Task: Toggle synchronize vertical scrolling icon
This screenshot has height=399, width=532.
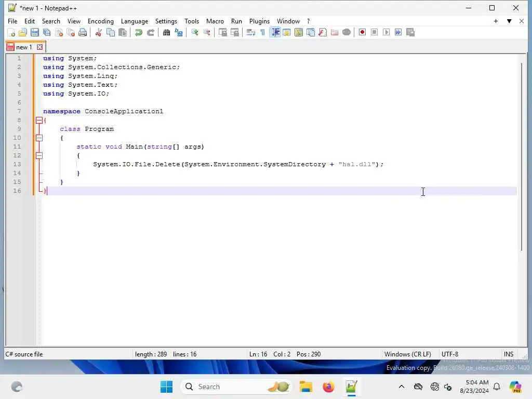Action: (222, 33)
